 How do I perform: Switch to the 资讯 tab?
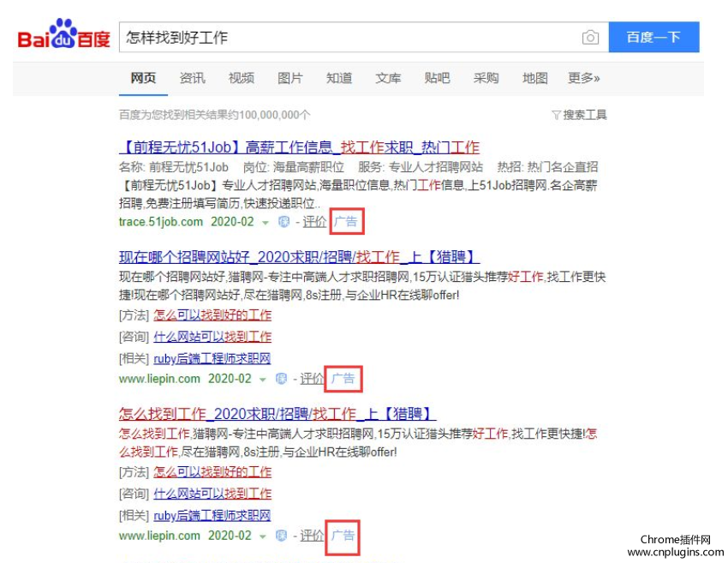tap(192, 78)
